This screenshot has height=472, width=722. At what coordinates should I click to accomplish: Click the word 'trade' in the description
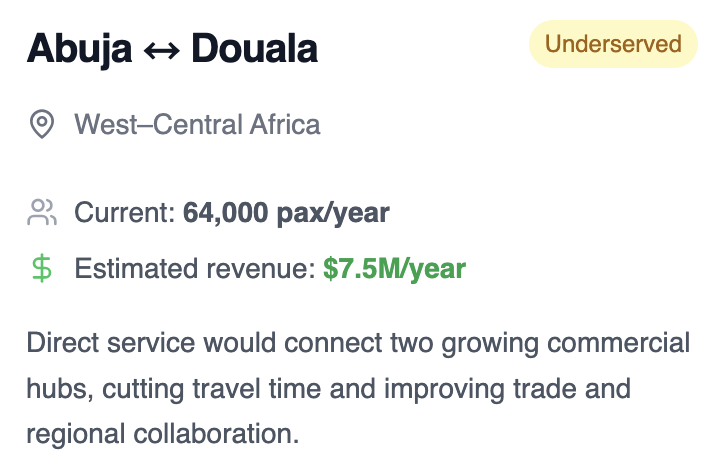click(545, 388)
